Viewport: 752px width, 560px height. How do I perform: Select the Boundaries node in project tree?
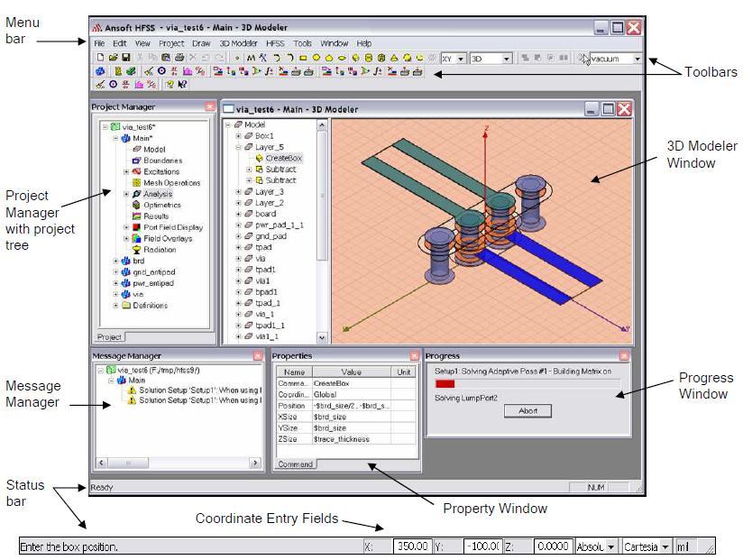pos(162,161)
